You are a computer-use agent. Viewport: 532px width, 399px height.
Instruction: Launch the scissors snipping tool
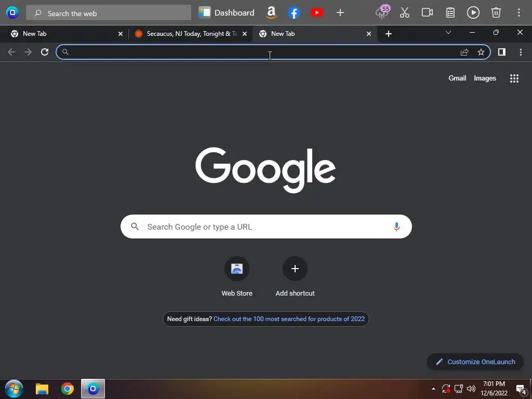click(404, 13)
